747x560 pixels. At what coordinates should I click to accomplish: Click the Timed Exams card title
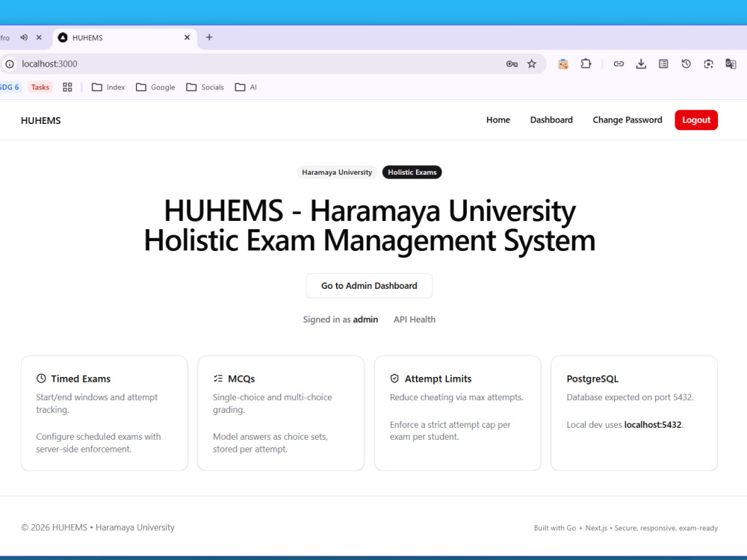pos(81,379)
